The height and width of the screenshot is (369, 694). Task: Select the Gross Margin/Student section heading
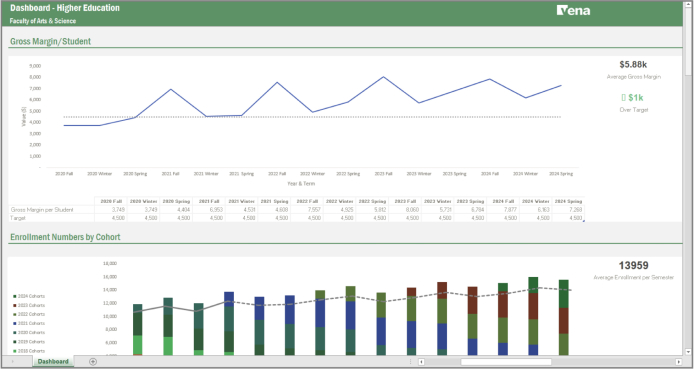[50, 41]
